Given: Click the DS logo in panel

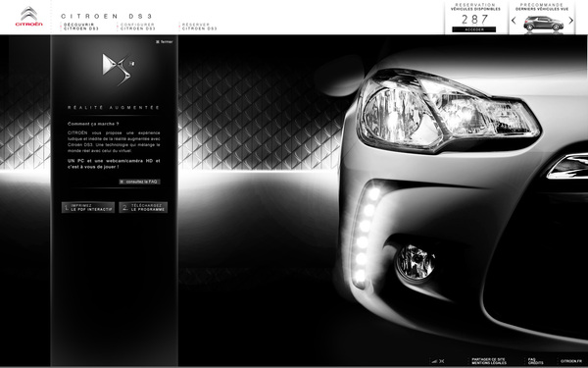Looking at the screenshot, I should coord(118,69).
